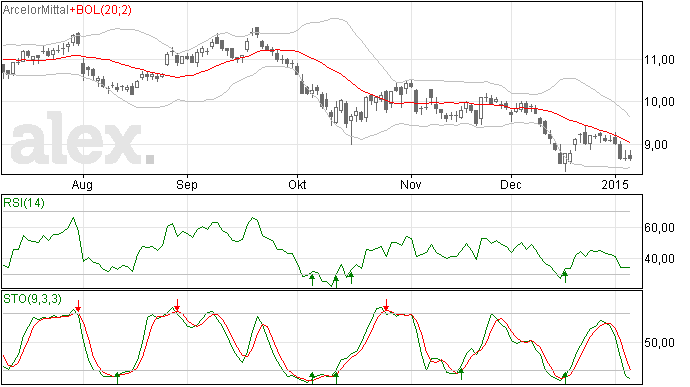Viewport: 690px width, 387px height.
Task: Click the RSI(14) panel label
Action: [24, 203]
